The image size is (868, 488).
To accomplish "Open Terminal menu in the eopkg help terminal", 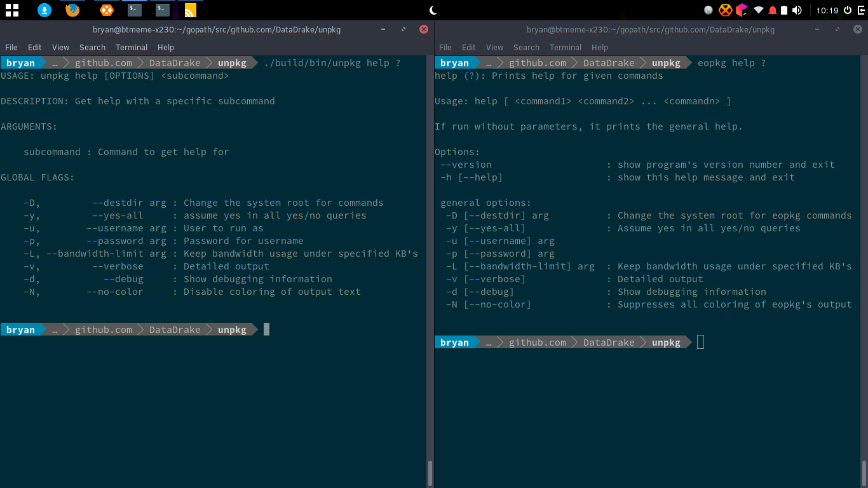I will (566, 48).
